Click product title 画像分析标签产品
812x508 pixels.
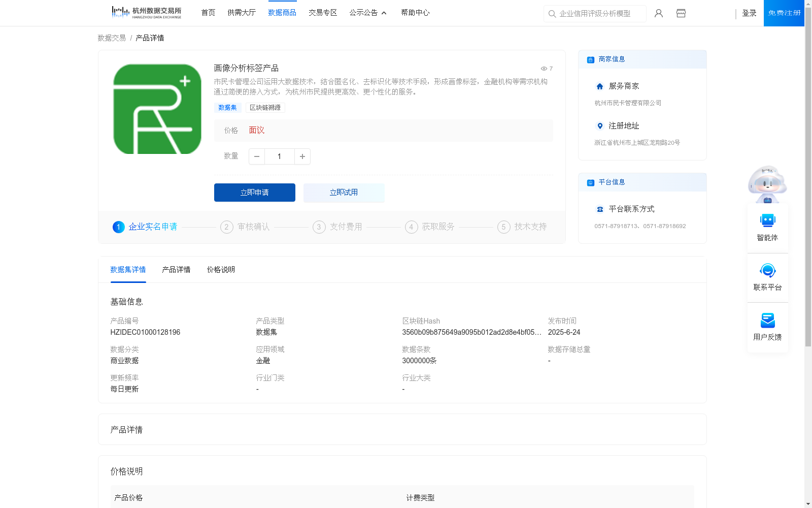click(x=246, y=68)
